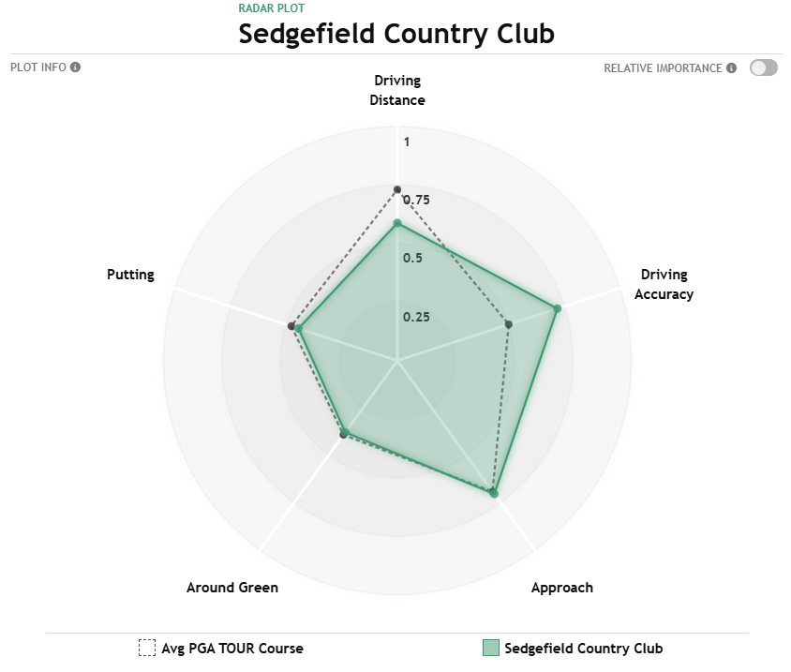Click the Sedgefield Country Club green legend swatch
The image size is (791, 672).
(x=491, y=648)
